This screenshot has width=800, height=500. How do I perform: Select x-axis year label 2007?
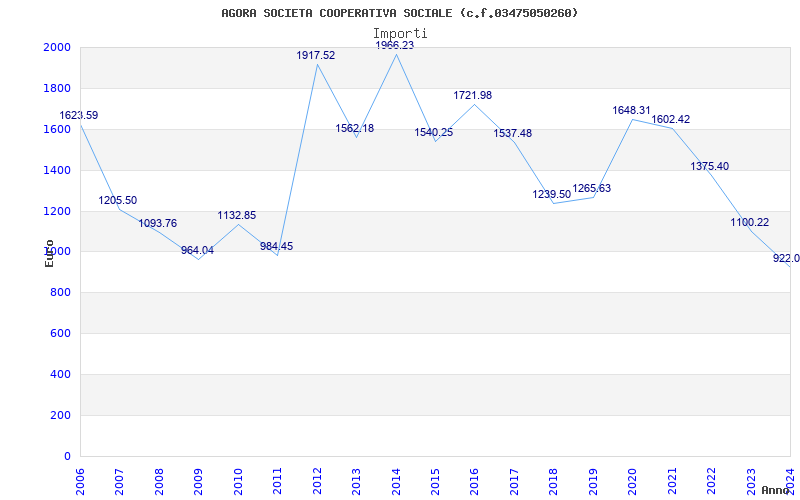click(x=119, y=482)
